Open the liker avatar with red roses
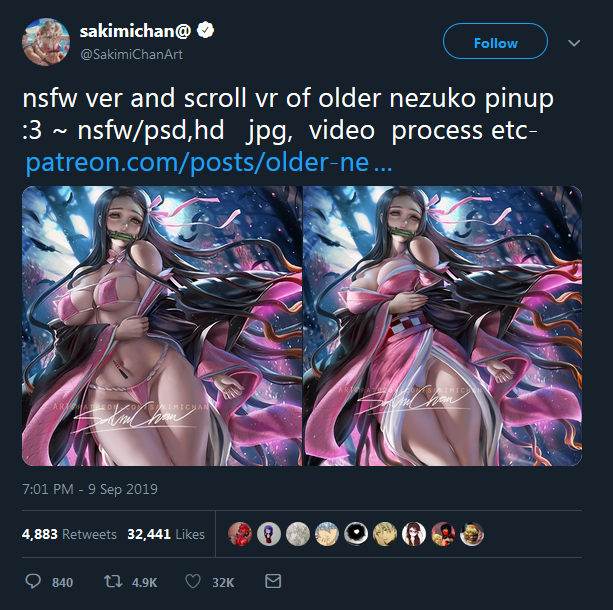Screen dimensions: 613x610 click(240, 534)
